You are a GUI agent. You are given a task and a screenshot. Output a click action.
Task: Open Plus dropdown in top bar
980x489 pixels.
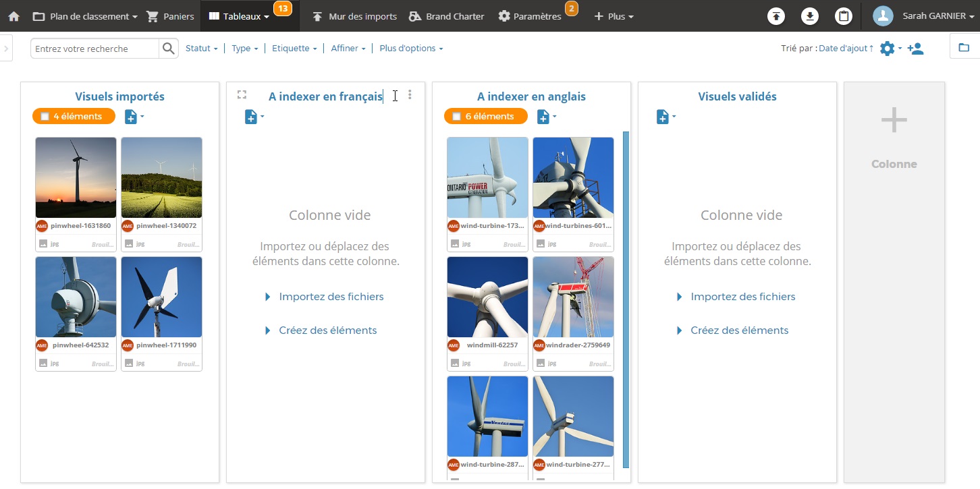point(614,16)
